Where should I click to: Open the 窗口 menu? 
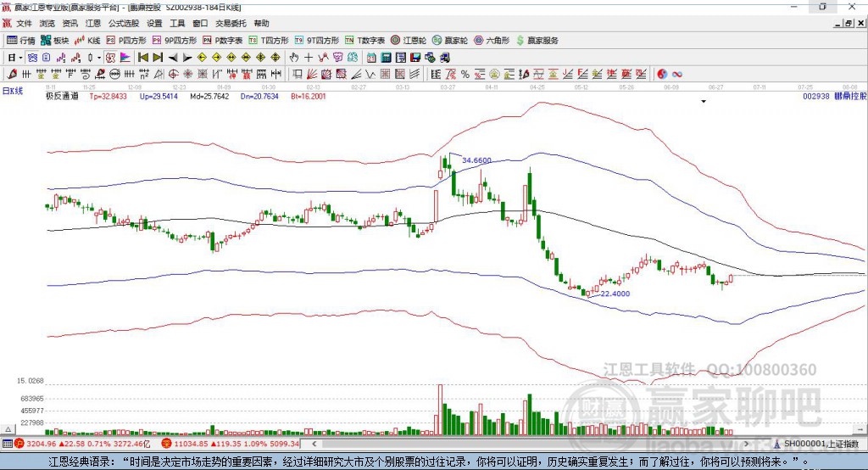(200, 23)
